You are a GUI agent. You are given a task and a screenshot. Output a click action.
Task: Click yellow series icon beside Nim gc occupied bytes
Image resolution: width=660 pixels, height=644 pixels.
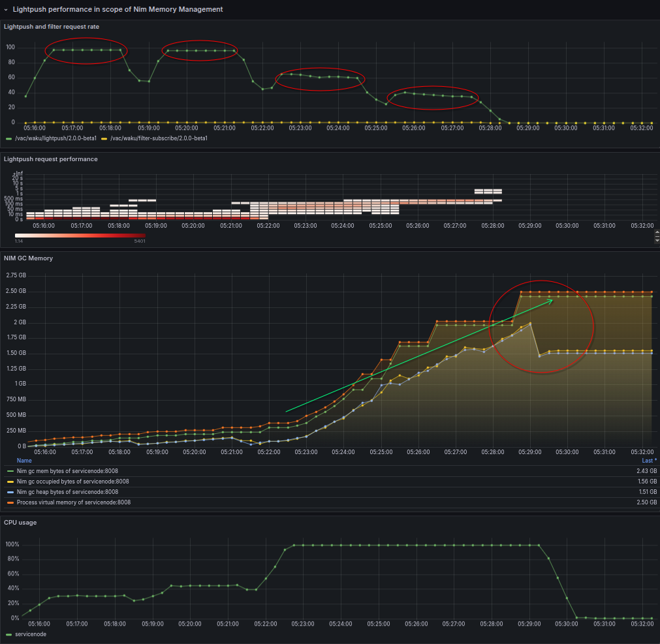9,482
